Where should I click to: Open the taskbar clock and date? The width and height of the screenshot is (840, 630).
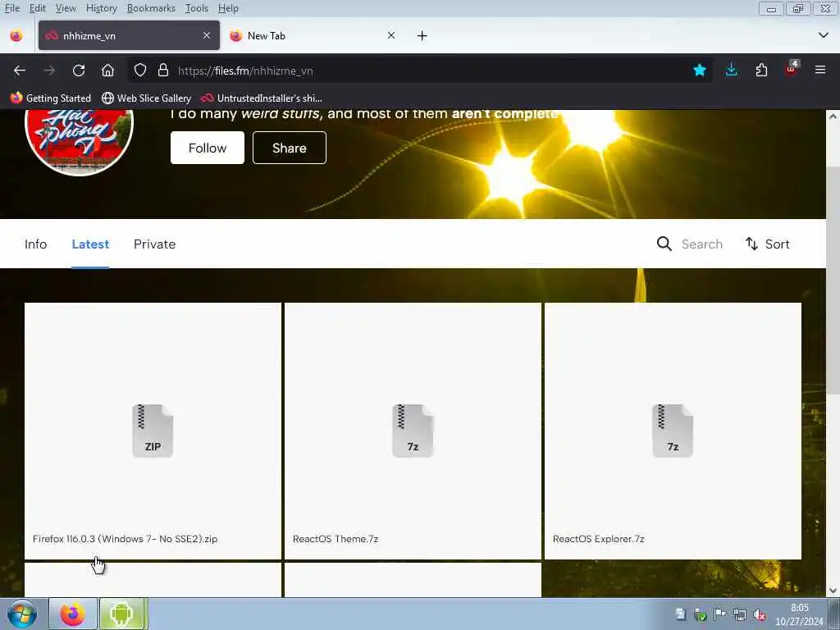tap(799, 614)
